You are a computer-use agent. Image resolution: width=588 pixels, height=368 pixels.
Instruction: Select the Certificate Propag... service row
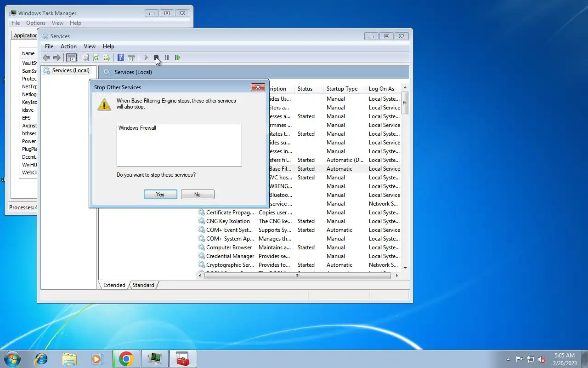(x=299, y=213)
